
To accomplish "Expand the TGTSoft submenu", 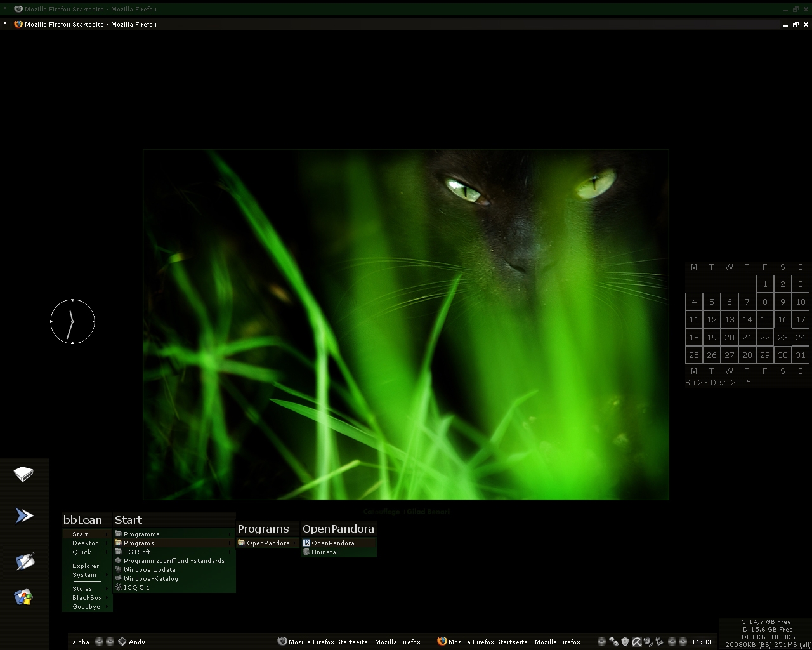I will [x=137, y=552].
